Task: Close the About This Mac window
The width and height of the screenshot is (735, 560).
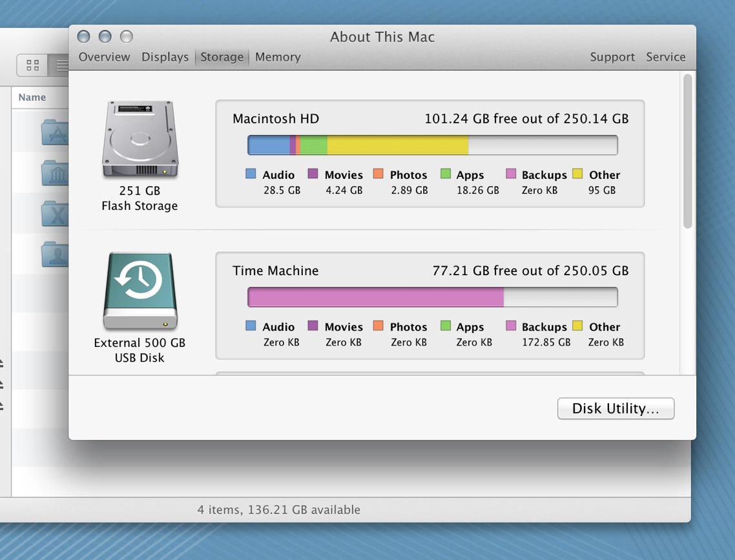Action: pos(83,37)
